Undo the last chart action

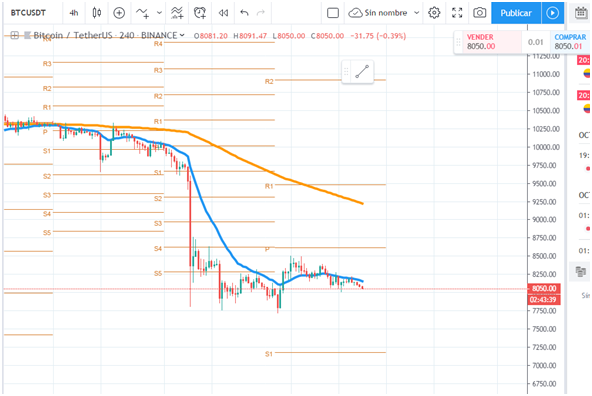pos(244,13)
